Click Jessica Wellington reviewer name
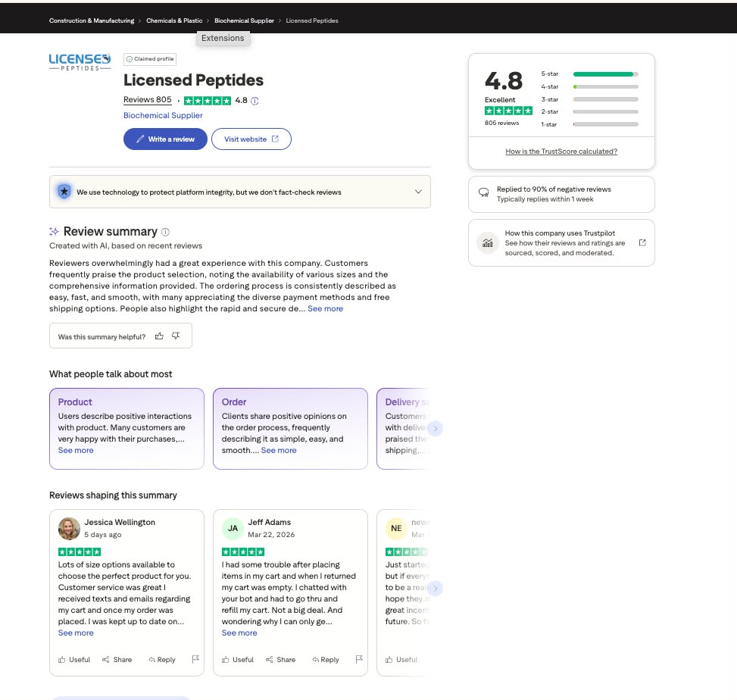737x700 pixels. 120,522
